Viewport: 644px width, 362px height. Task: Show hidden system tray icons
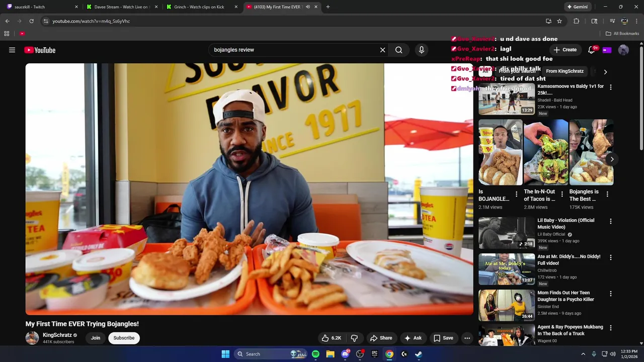[583, 354]
